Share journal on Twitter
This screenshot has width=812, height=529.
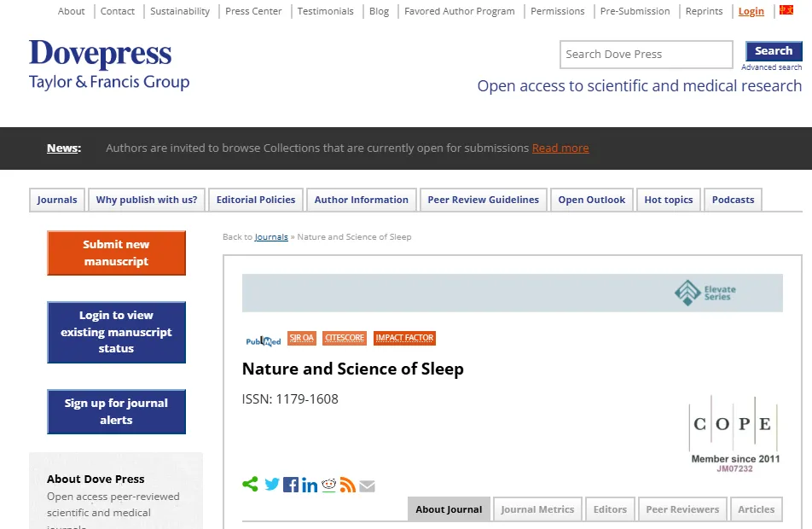pos(272,485)
